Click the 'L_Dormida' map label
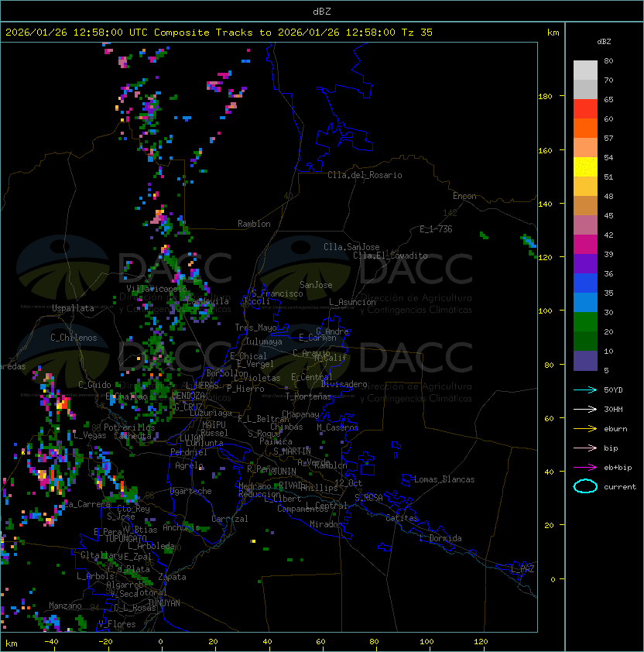This screenshot has width=644, height=652. coord(440,538)
